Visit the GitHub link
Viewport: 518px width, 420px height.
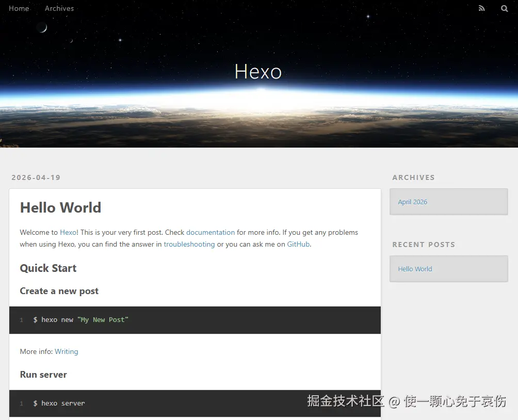click(x=298, y=244)
